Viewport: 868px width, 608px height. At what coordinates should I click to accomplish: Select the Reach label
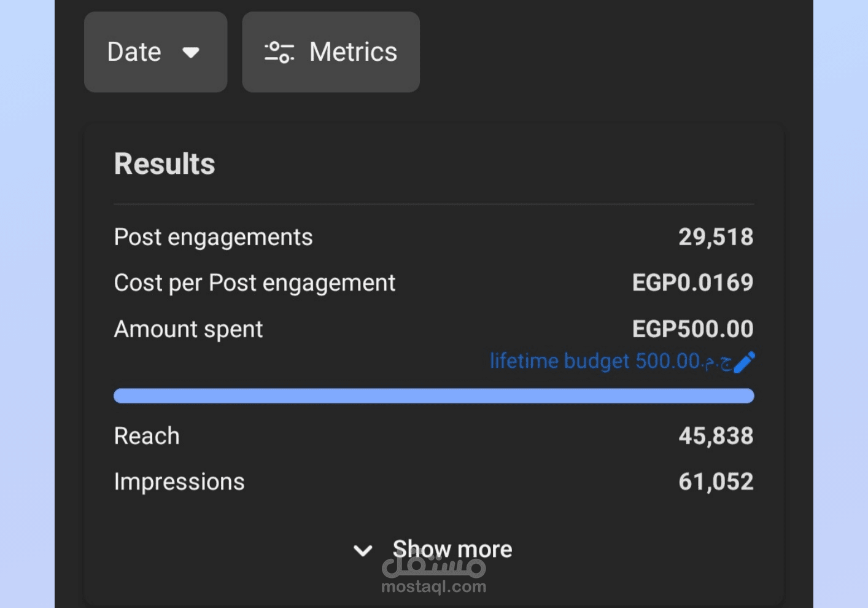pos(147,436)
